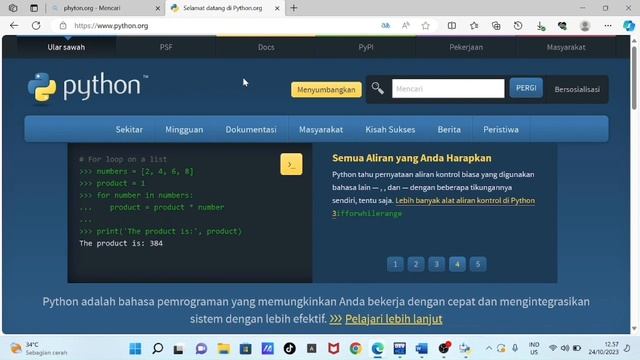640x360 pixels.
Task: Open the Dokumentasi menu
Action: click(251, 129)
